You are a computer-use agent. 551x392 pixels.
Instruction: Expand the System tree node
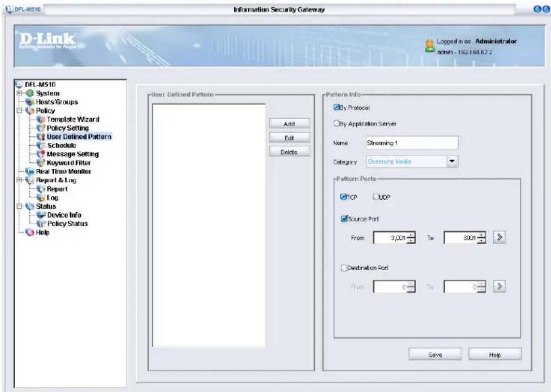point(20,94)
